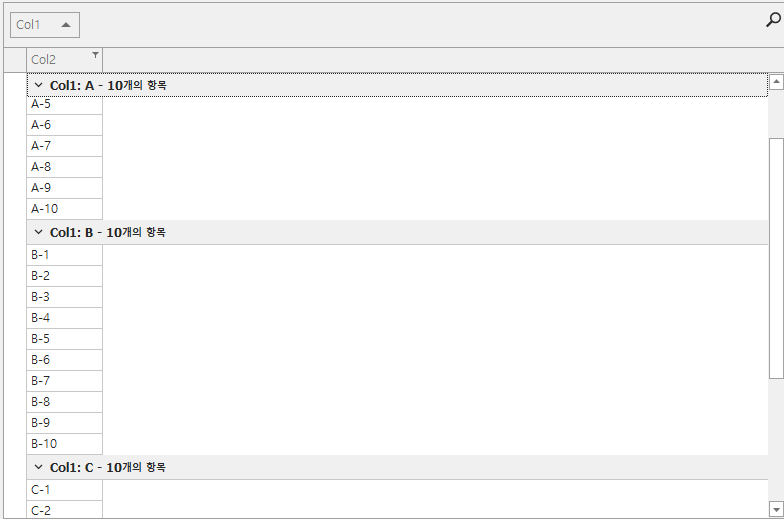
Task: Select the A-10 row cell
Action: pyautogui.click(x=64, y=209)
